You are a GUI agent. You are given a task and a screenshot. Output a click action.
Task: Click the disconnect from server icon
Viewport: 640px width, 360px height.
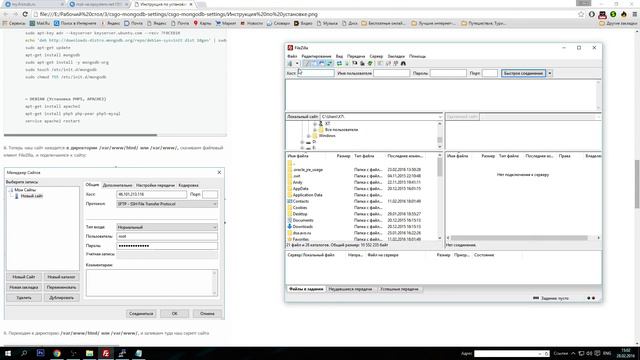tap(362, 63)
